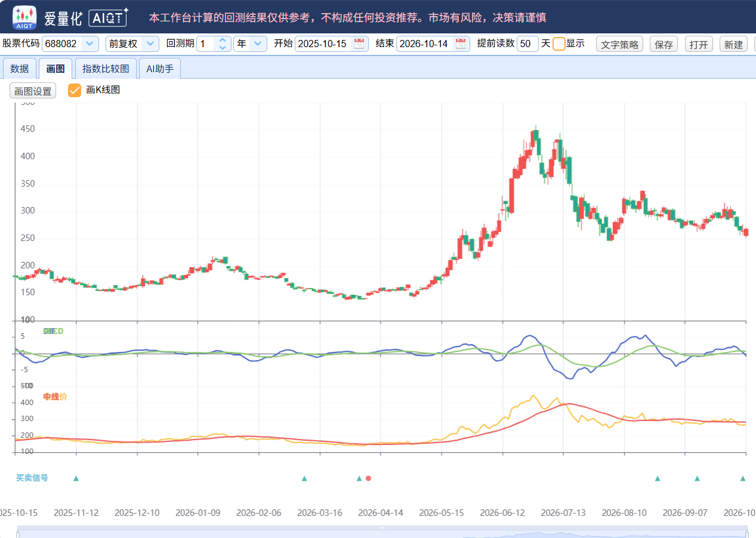Click the down arrow of 回测期 stepper

[x=223, y=48]
